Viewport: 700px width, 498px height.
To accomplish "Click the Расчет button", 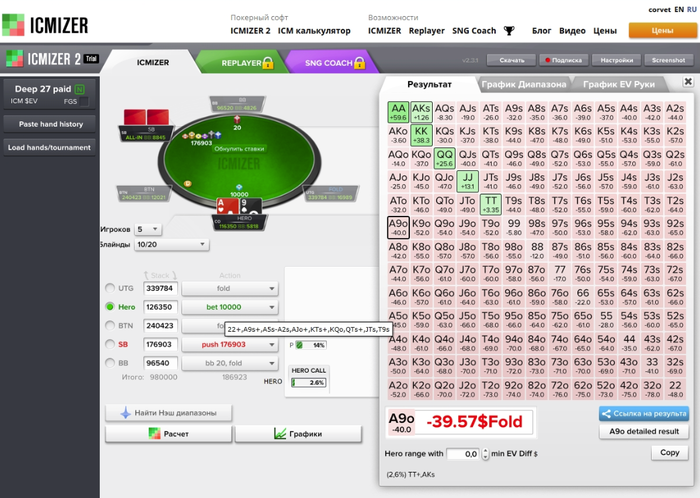I will click(168, 434).
